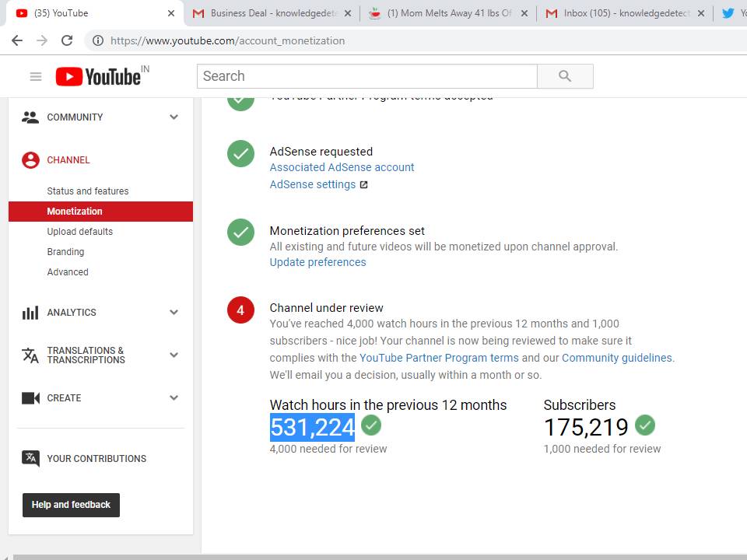Open Upload defaults in the sidebar
This screenshot has width=747, height=560.
pyautogui.click(x=80, y=232)
